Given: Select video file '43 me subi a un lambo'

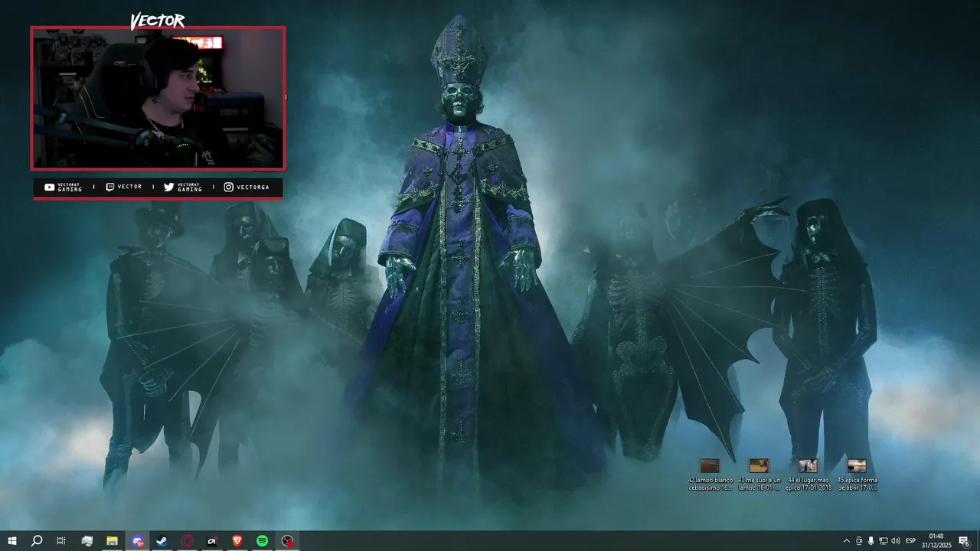Looking at the screenshot, I should 759,474.
